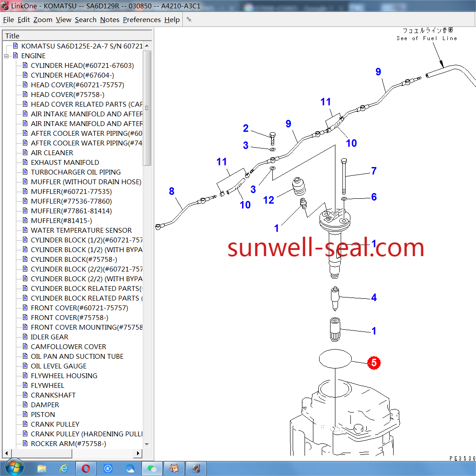The width and height of the screenshot is (476, 476).
Task: Open the Notes menu
Action: tap(109, 20)
